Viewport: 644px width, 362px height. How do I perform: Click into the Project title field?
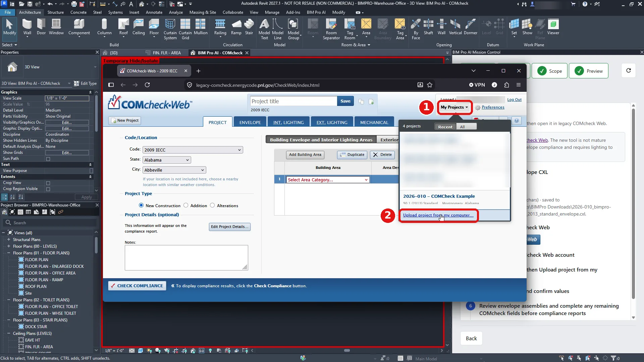tap(293, 101)
